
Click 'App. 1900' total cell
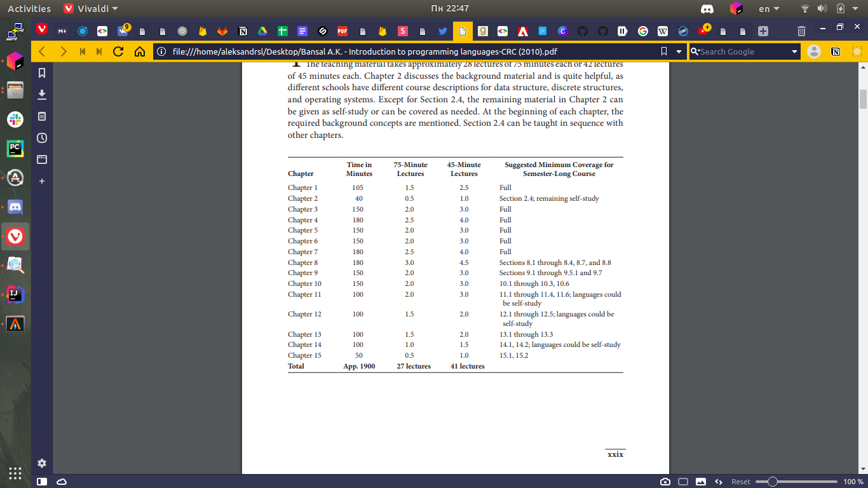[359, 366]
